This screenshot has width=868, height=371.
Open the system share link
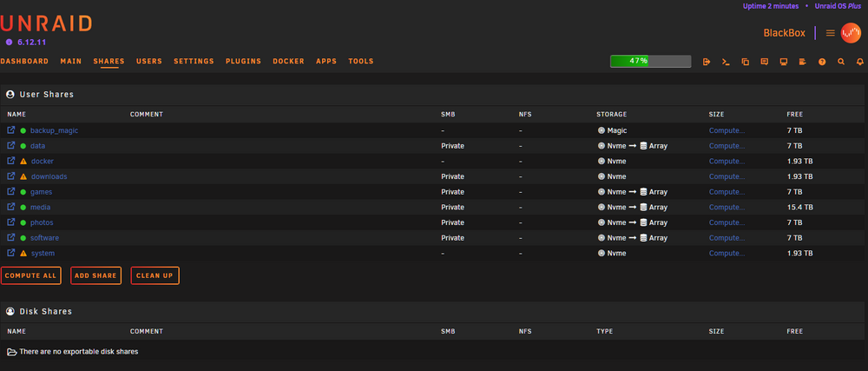click(43, 254)
